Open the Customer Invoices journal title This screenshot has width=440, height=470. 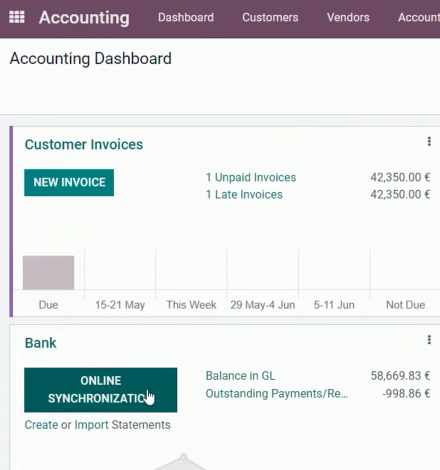(x=84, y=144)
